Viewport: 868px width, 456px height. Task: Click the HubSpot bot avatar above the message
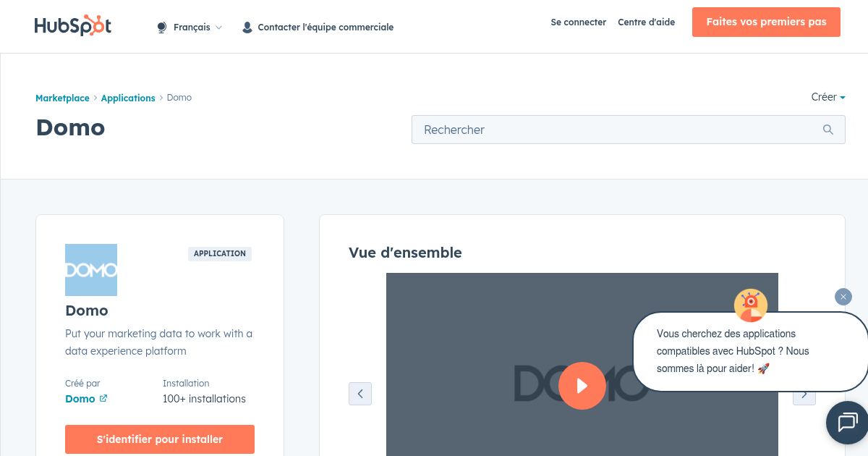tap(751, 305)
